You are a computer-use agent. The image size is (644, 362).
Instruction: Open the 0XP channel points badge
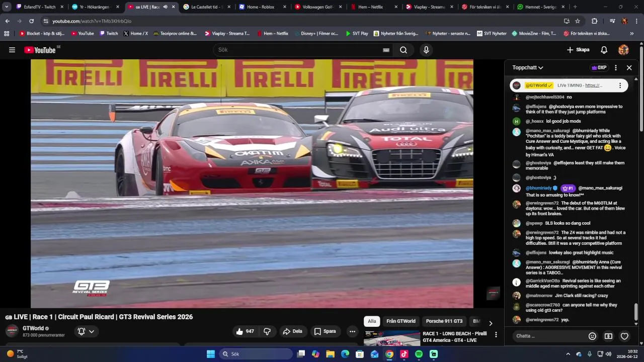599,67
